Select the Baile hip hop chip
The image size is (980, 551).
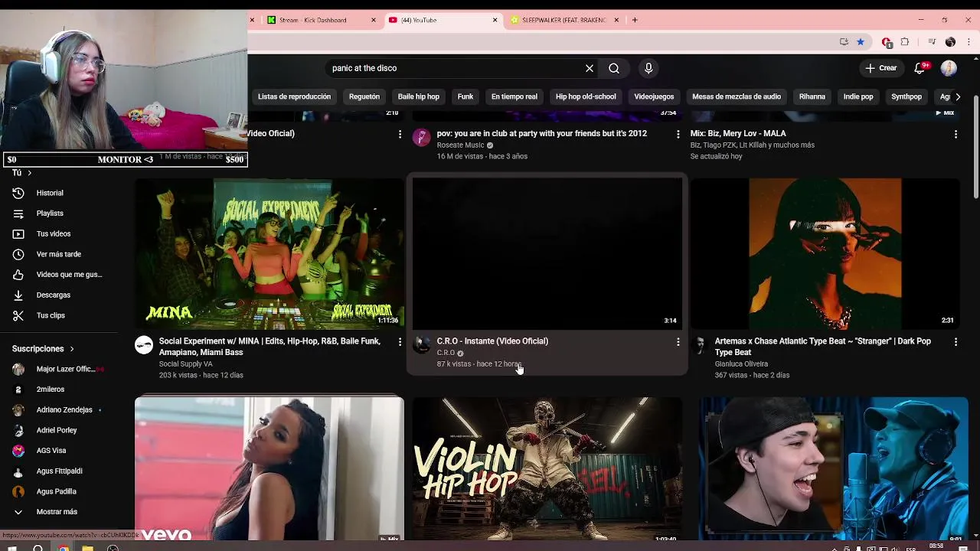tap(419, 96)
